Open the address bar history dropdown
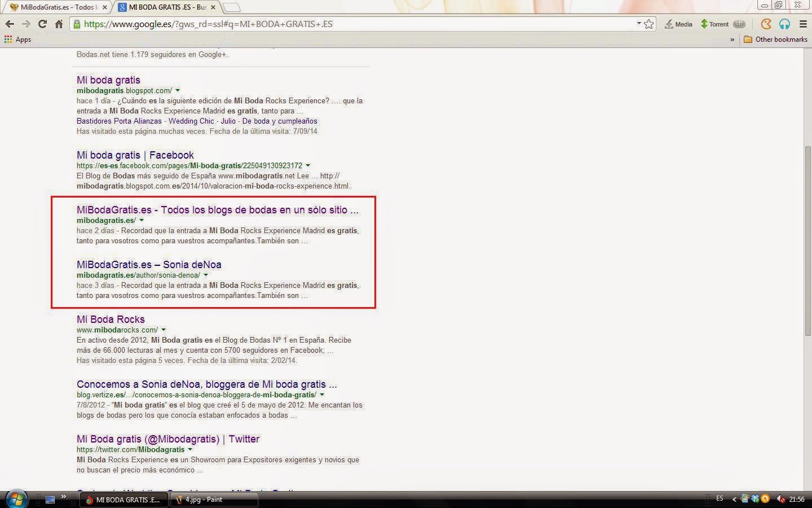 [639, 24]
